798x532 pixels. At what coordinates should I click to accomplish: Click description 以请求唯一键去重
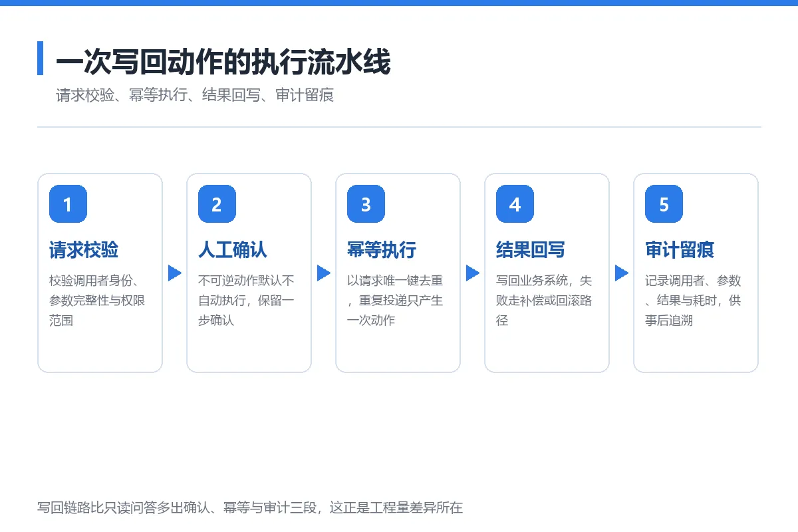tap(395, 301)
